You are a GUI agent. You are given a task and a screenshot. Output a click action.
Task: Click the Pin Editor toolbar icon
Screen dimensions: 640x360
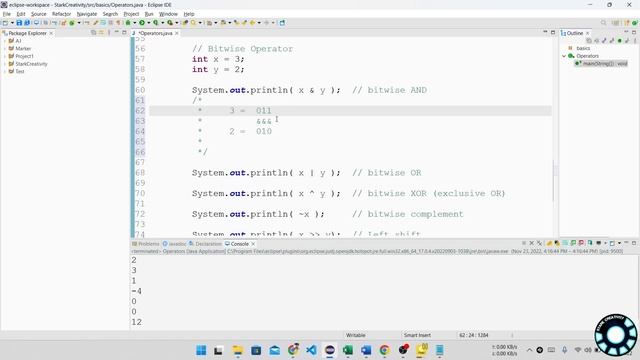(282, 23)
